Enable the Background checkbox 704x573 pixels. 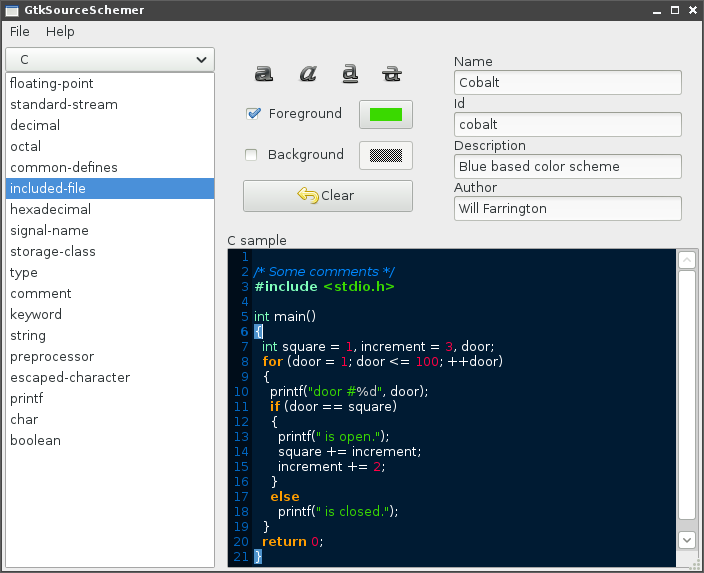[x=252, y=155]
